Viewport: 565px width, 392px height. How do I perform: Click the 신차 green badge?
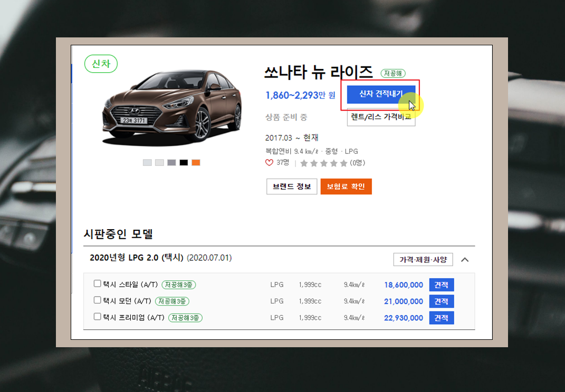(x=101, y=64)
